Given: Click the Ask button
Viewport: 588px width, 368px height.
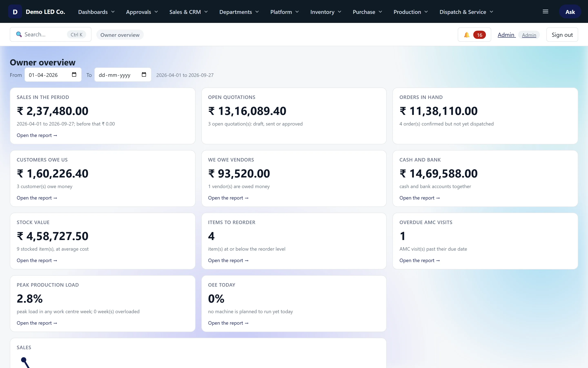Looking at the screenshot, I should coord(570,12).
